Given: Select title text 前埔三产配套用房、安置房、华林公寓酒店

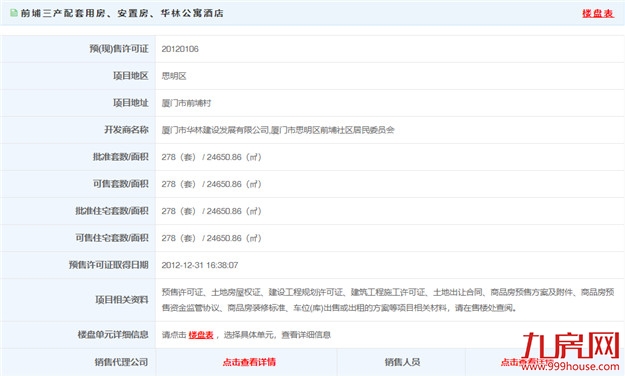Looking at the screenshot, I should [122, 13].
